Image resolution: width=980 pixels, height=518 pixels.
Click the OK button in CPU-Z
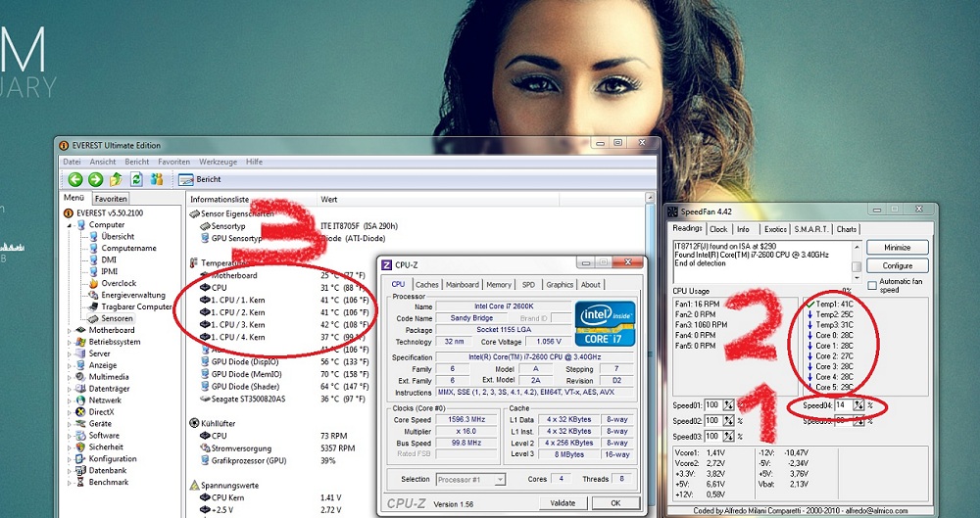pyautogui.click(x=615, y=502)
